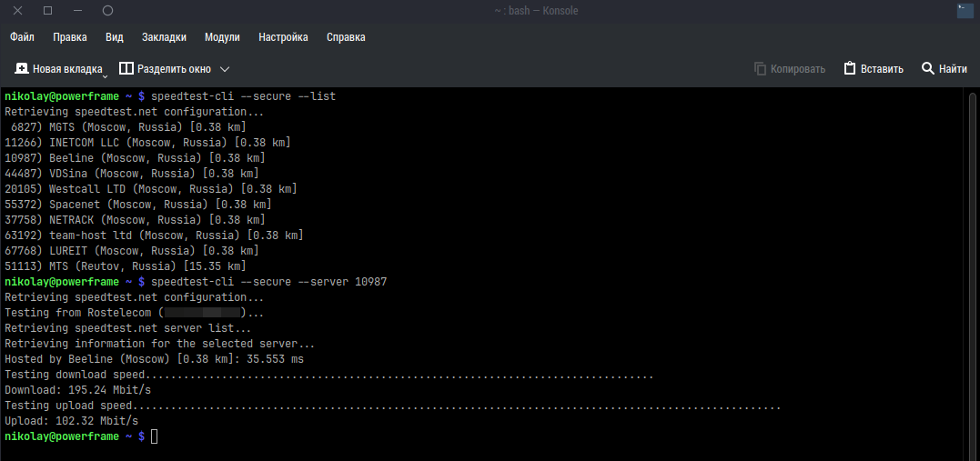Click the Вставить clipboard icon

[x=850, y=68]
